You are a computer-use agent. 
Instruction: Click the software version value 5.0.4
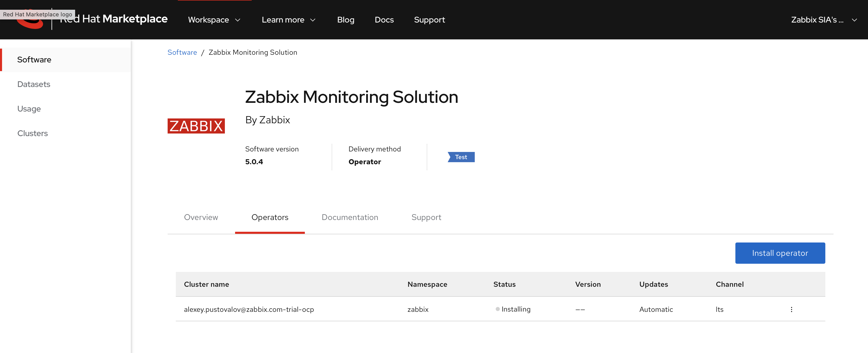[x=254, y=162]
